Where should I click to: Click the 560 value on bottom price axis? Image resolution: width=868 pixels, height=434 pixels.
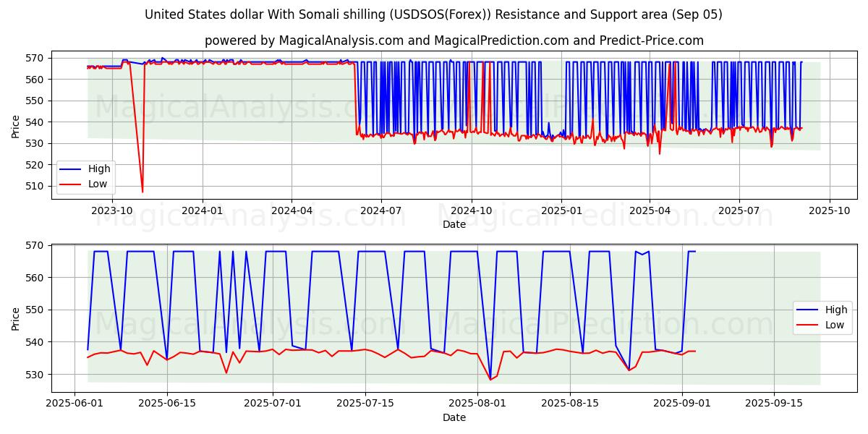[36, 278]
